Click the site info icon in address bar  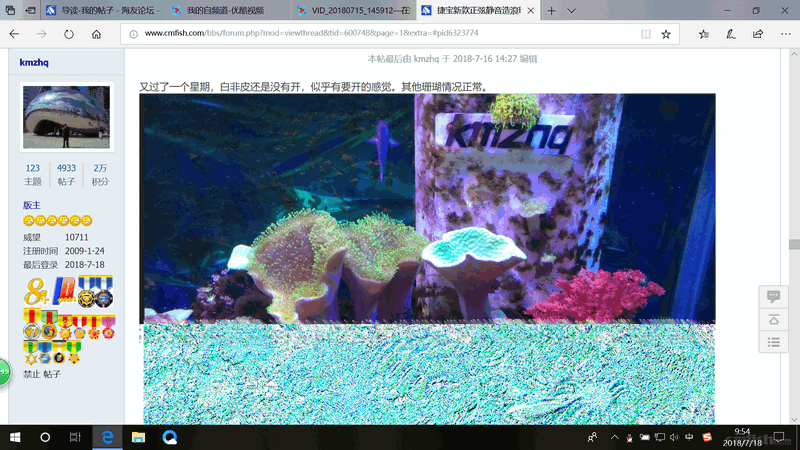(134, 34)
